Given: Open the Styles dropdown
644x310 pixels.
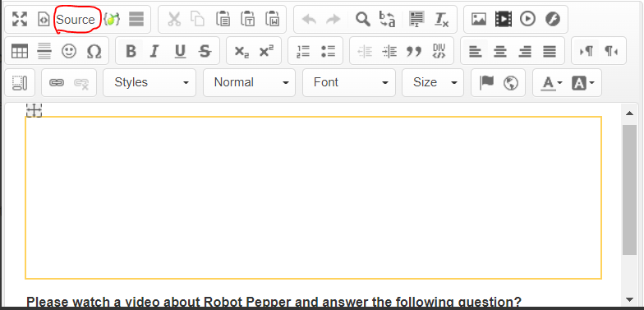Looking at the screenshot, I should click(x=149, y=82).
